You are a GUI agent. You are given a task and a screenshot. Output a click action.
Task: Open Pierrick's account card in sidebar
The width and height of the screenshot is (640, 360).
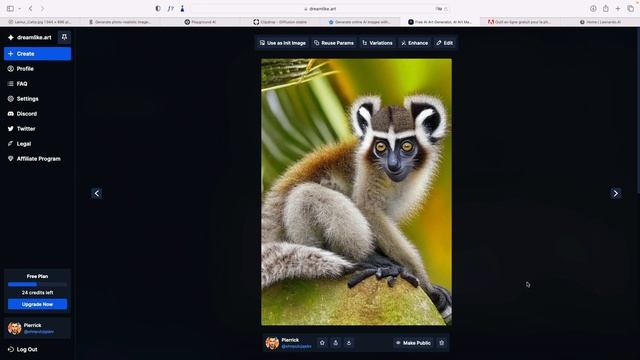click(x=37, y=328)
